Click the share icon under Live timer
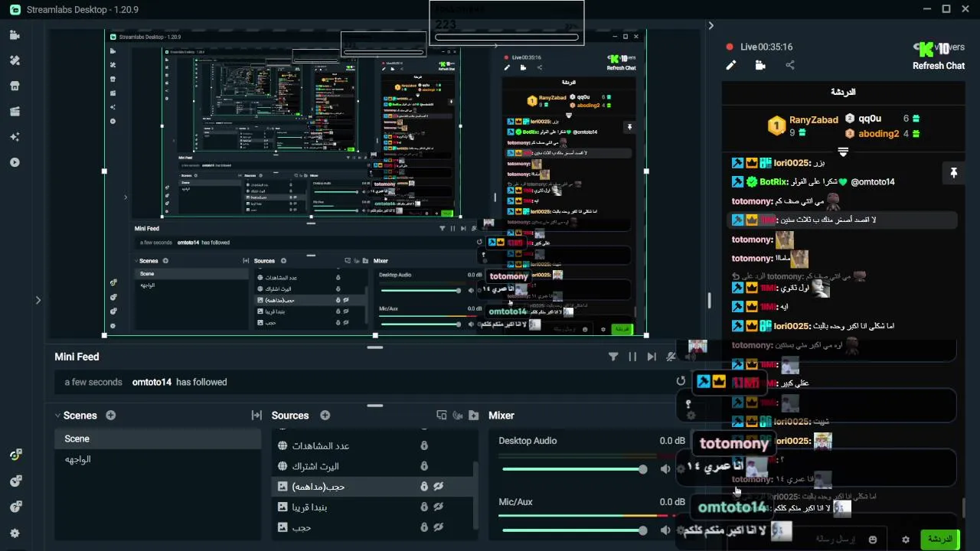 [x=790, y=66]
